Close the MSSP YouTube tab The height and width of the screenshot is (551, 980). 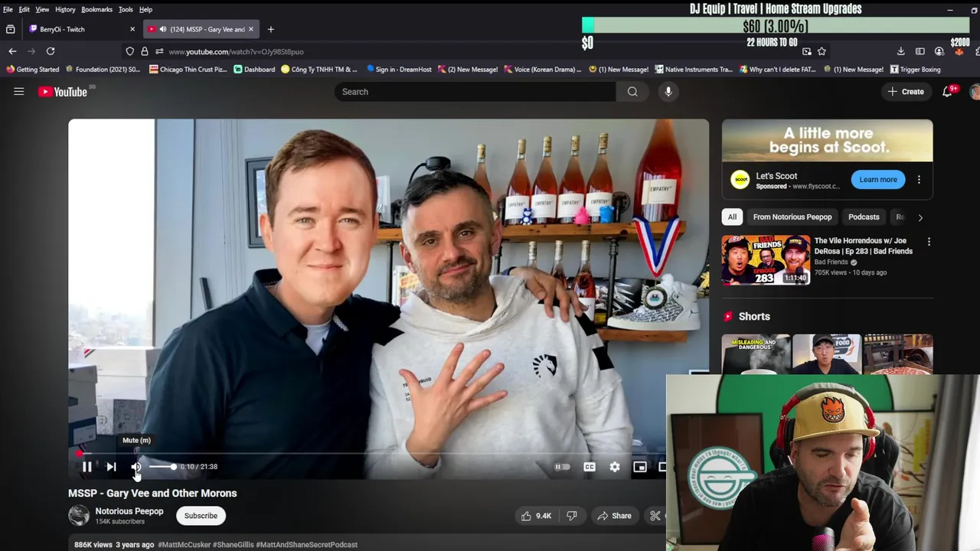tap(250, 29)
